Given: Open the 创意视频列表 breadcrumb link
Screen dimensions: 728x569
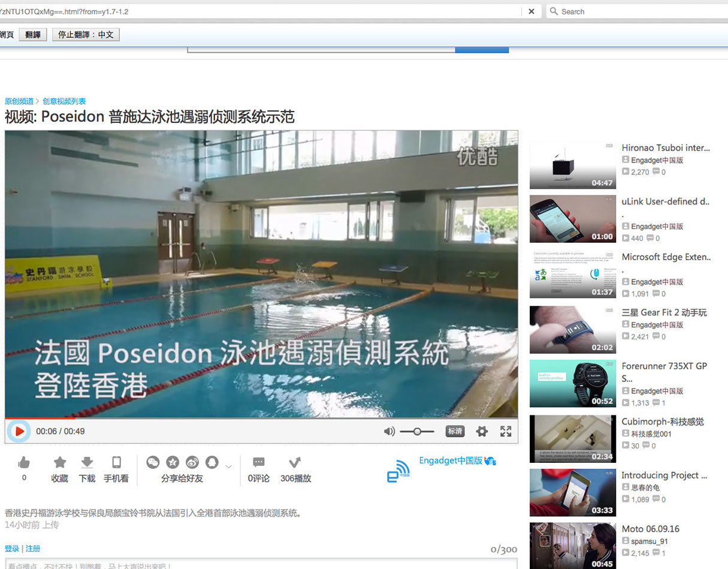Looking at the screenshot, I should tap(64, 101).
